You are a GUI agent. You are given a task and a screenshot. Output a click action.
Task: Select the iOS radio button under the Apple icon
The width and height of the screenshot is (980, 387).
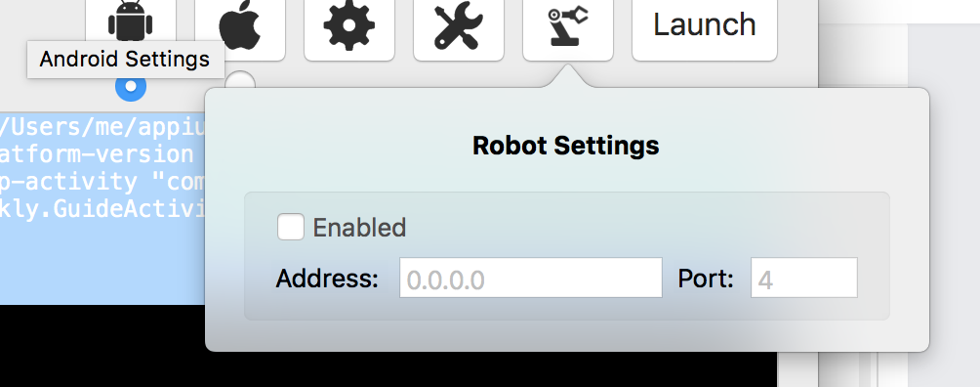(241, 81)
